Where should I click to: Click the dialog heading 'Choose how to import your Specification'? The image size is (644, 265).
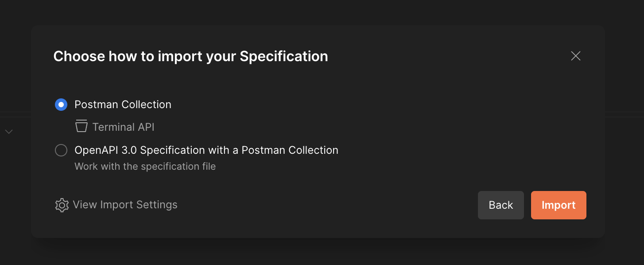click(x=190, y=56)
